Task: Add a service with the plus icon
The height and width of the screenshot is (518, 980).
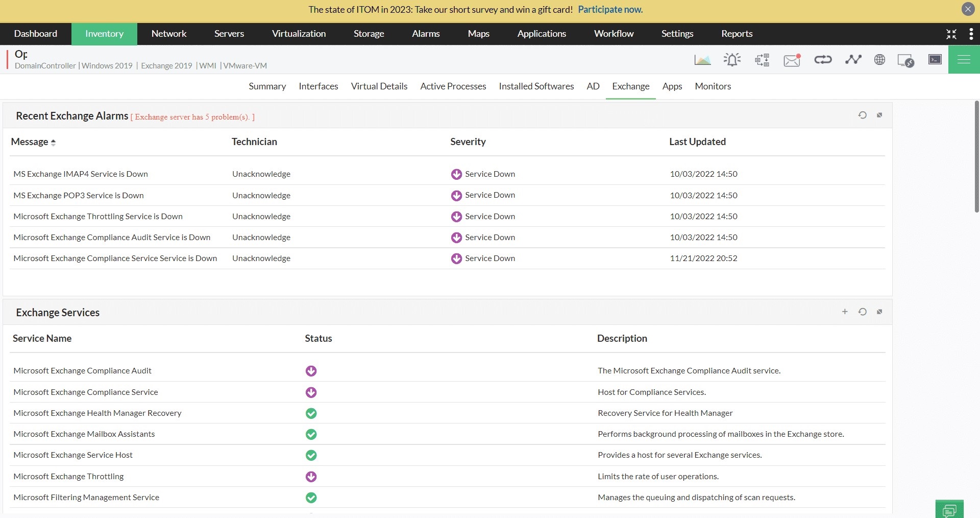Action: [x=845, y=312]
